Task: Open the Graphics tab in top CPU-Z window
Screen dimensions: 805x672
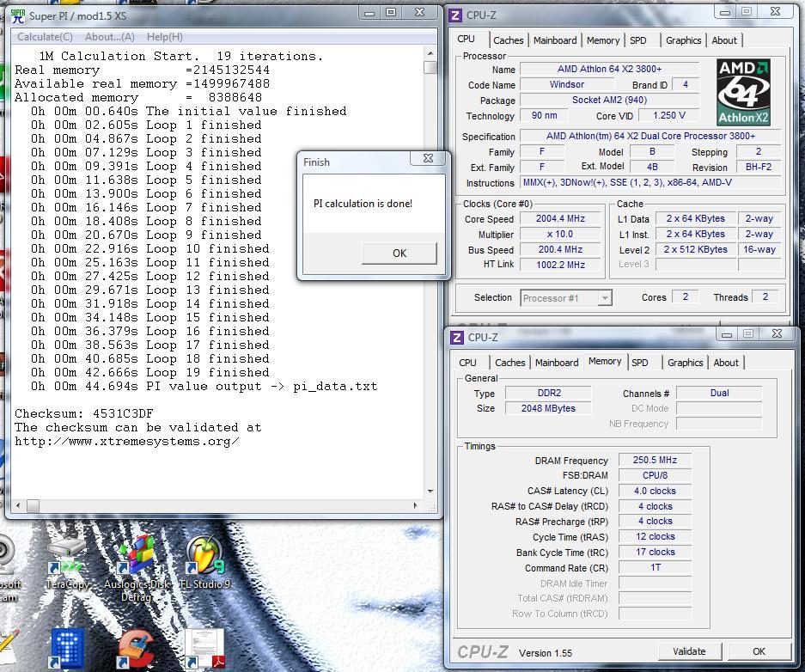Action: (x=683, y=40)
